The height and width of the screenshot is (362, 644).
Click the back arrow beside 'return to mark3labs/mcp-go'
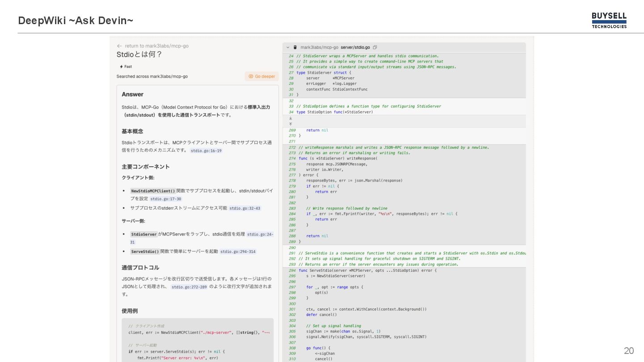119,46
